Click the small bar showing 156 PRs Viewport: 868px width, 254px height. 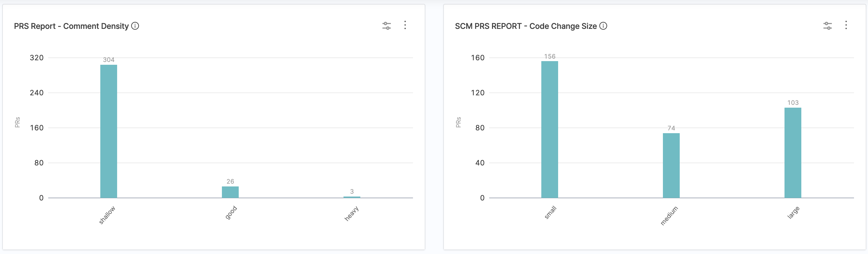[x=550, y=130]
